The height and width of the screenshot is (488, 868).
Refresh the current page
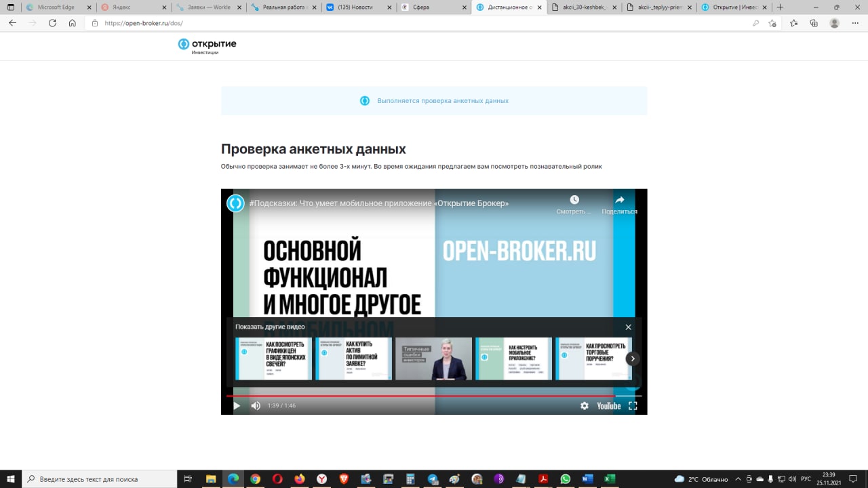coord(52,23)
